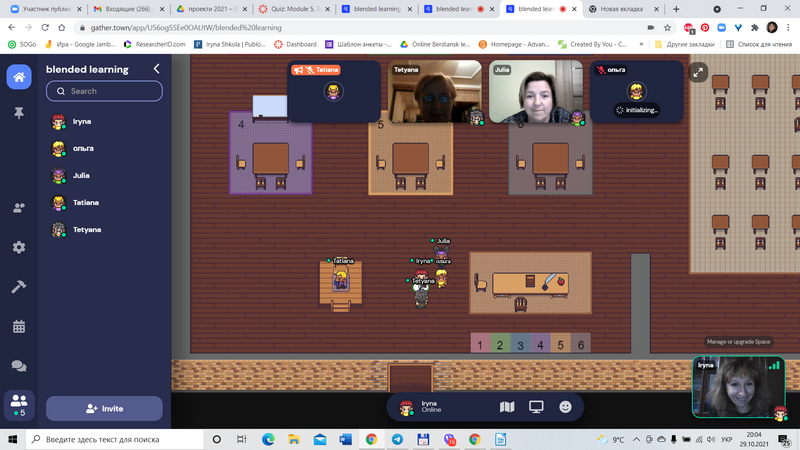800x450 pixels.
Task: Open the build hammer tool
Action: tap(19, 287)
